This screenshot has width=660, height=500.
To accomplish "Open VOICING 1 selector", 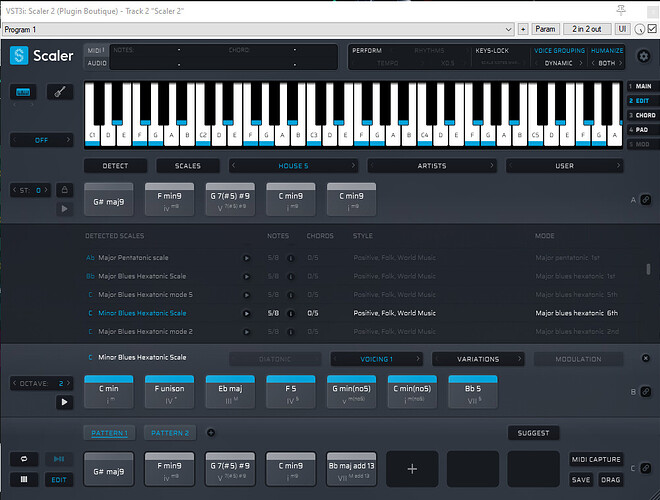I will [x=376, y=359].
